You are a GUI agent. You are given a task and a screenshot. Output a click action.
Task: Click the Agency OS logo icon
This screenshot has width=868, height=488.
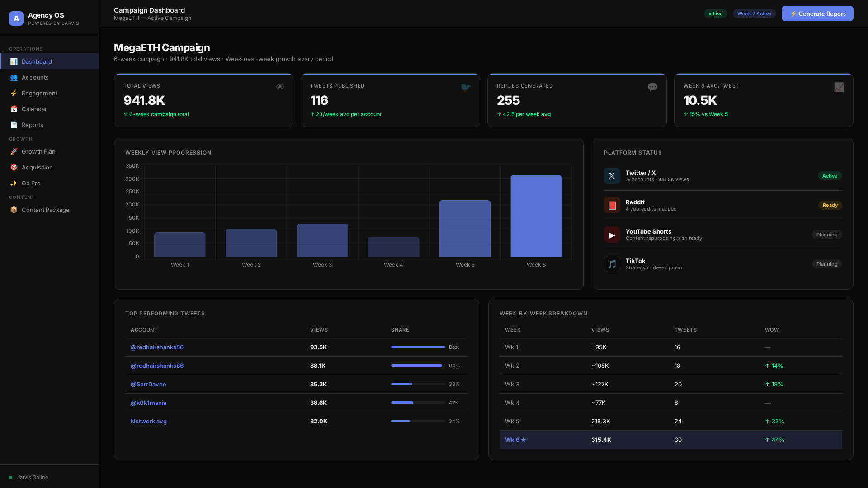[16, 19]
